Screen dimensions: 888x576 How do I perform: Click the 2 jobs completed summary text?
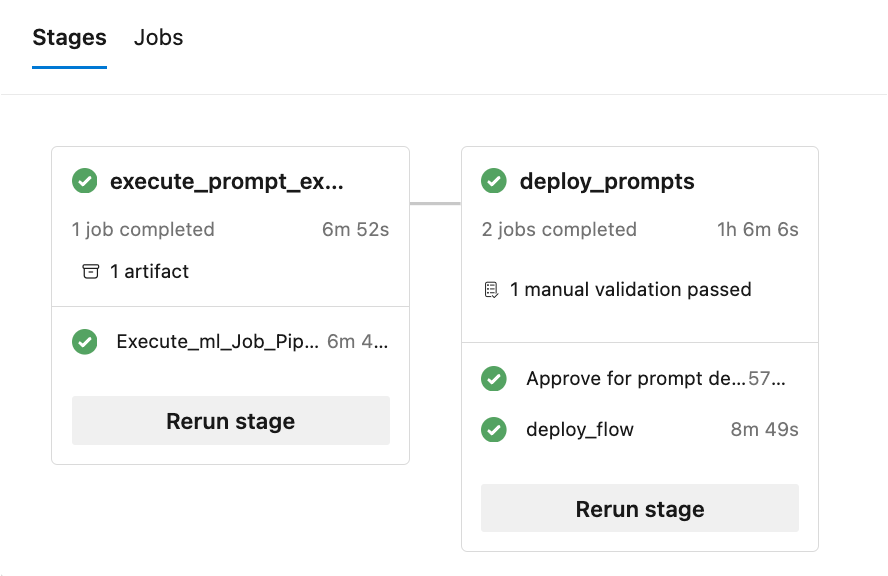pyautogui.click(x=559, y=229)
